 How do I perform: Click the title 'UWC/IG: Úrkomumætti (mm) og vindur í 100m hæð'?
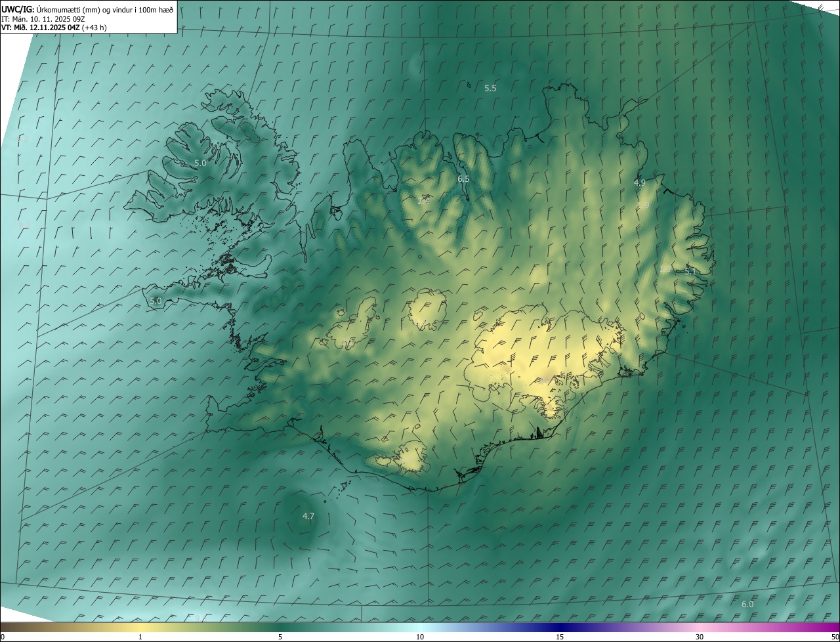coord(87,9)
